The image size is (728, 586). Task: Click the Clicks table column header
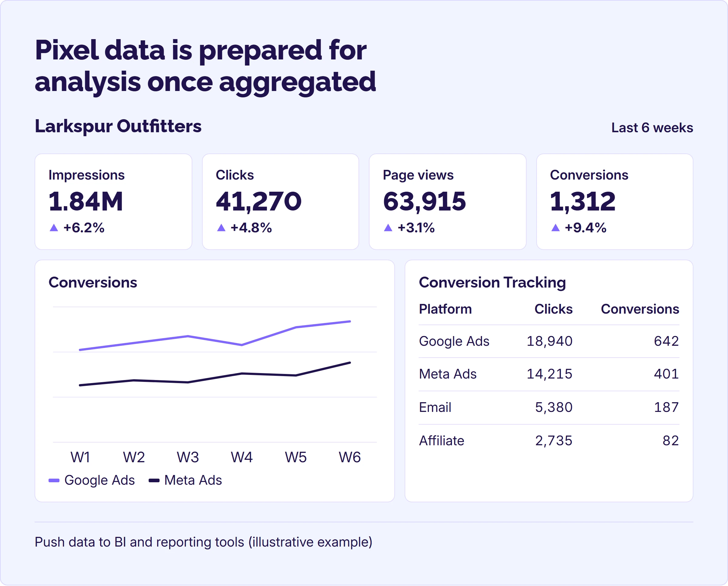point(553,309)
